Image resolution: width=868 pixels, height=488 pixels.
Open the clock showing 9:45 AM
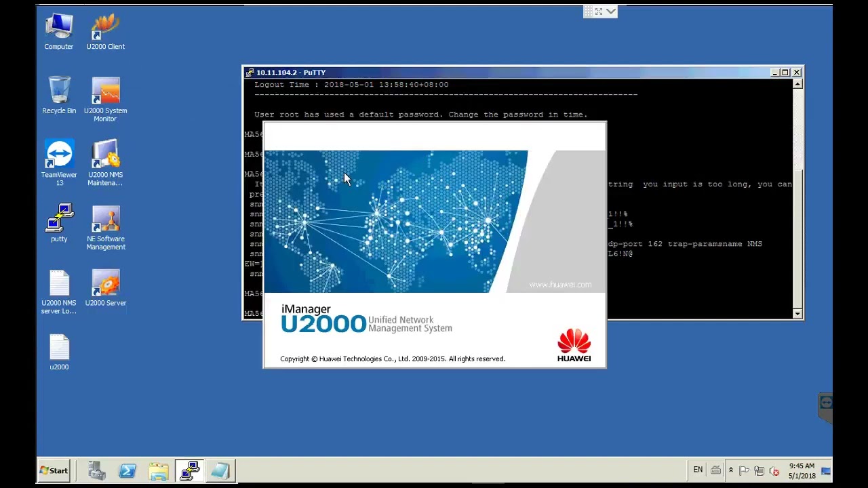click(x=802, y=470)
